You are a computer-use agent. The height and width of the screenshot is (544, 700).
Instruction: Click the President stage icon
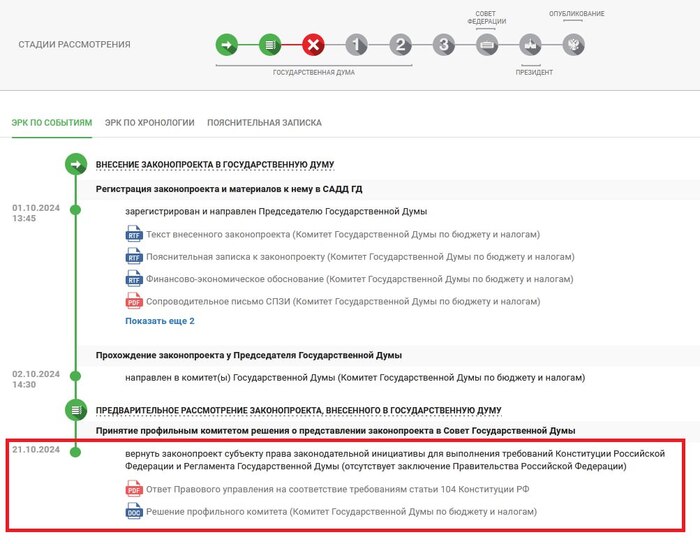pos(531,45)
